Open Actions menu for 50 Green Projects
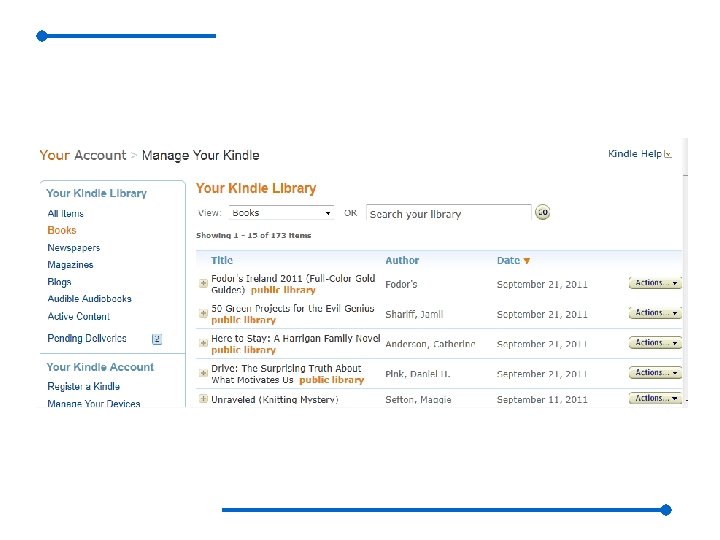This screenshot has width=720, height=540. tap(655, 313)
